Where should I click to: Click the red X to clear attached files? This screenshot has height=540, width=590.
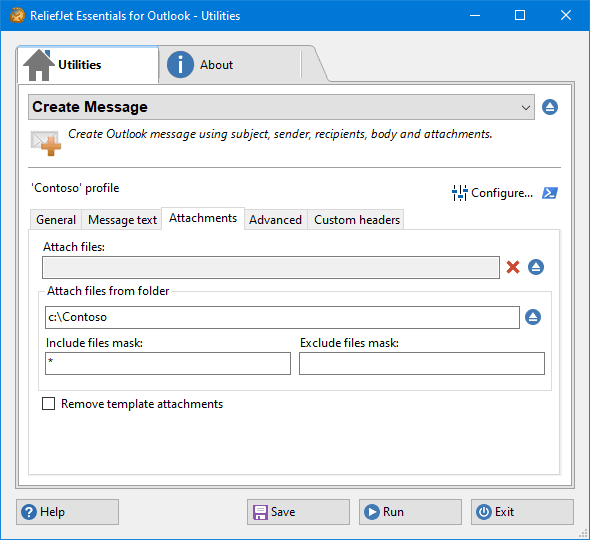(x=513, y=267)
